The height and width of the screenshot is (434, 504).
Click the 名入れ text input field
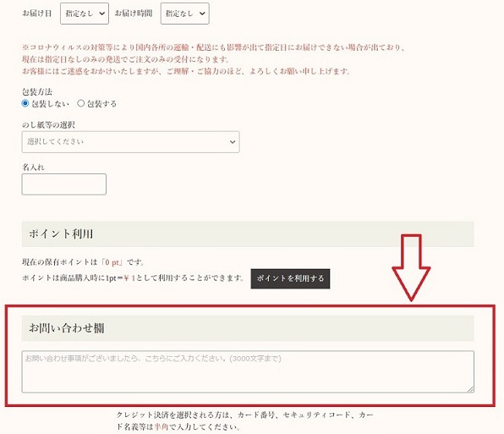pos(64,184)
